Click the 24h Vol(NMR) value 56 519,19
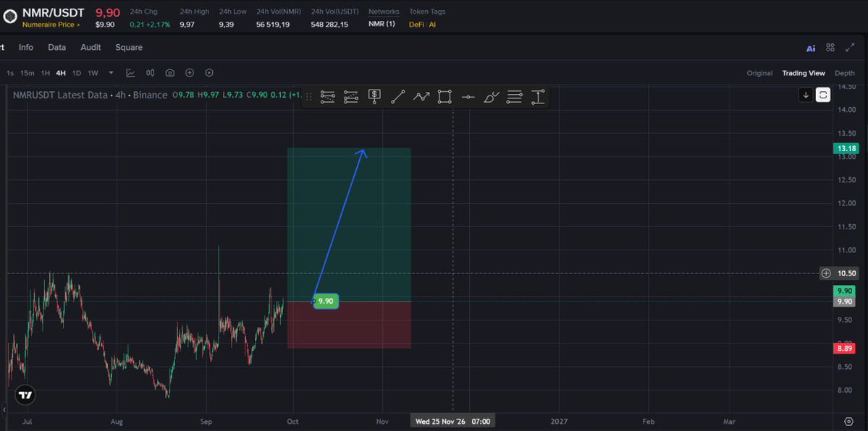The height and width of the screenshot is (431, 868). [273, 25]
